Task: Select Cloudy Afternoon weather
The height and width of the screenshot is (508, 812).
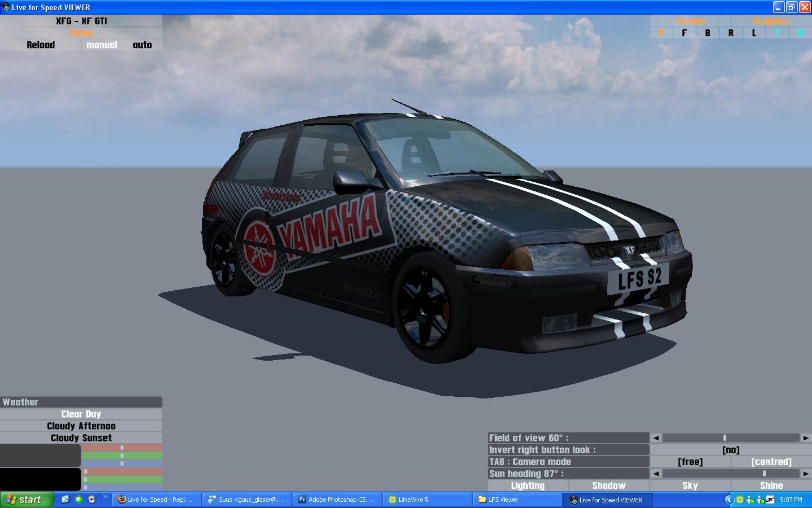Action: coord(81,426)
